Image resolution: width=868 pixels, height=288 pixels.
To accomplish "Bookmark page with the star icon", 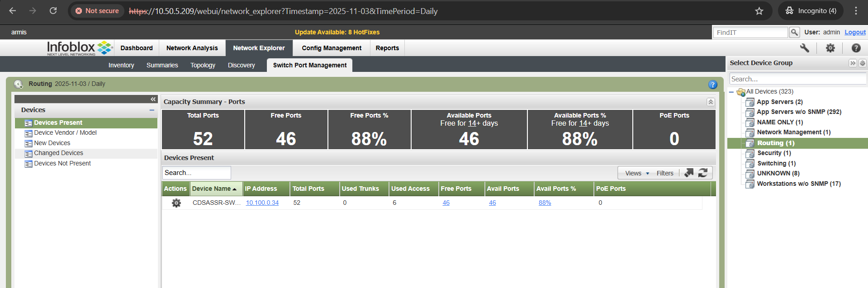I will coord(759,11).
